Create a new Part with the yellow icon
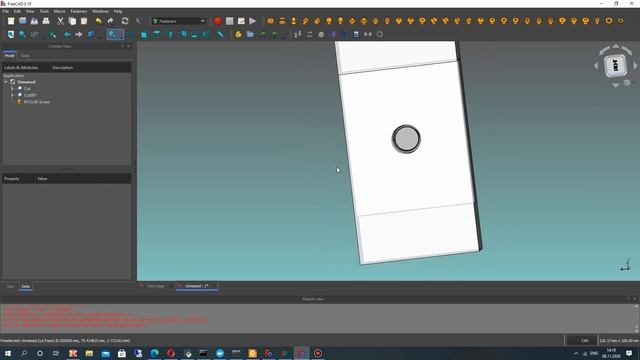 238,35
